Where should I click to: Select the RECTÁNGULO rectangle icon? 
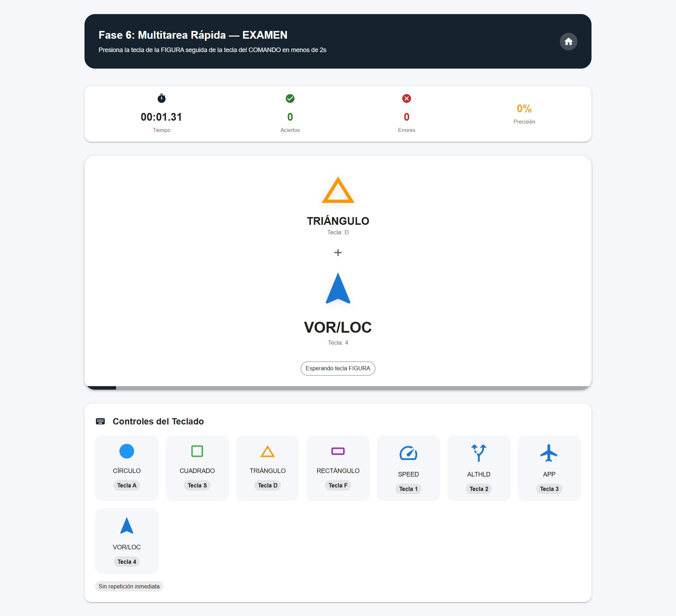(338, 451)
